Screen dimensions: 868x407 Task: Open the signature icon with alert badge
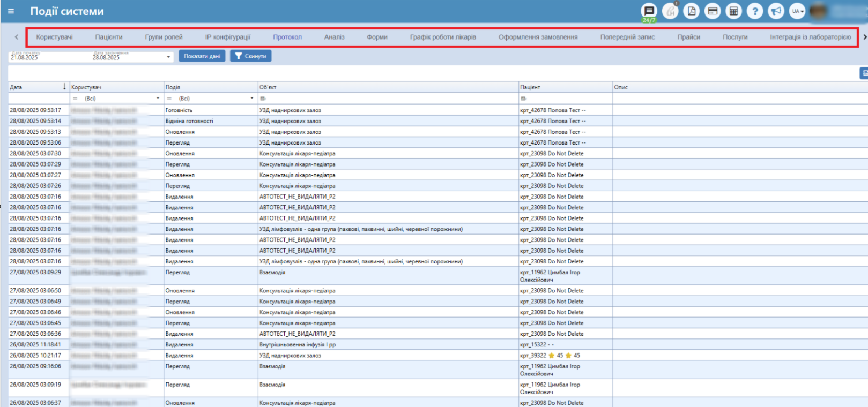click(670, 11)
